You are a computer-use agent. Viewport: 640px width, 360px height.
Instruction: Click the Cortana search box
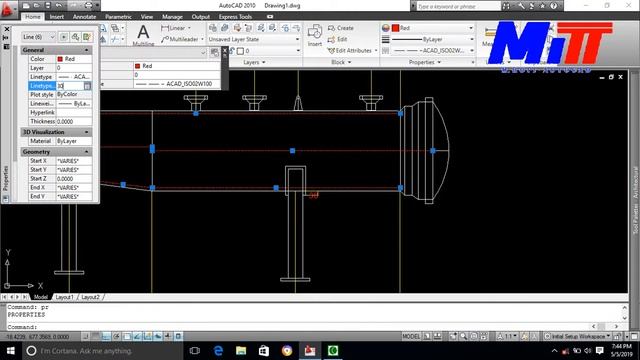click(101, 351)
